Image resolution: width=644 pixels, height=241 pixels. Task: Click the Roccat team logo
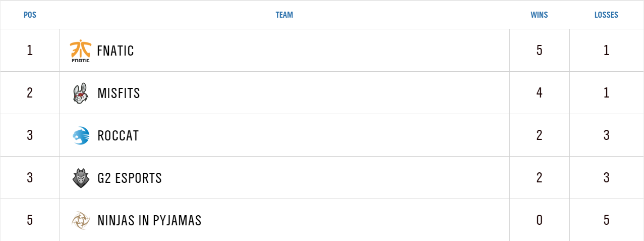tap(80, 136)
